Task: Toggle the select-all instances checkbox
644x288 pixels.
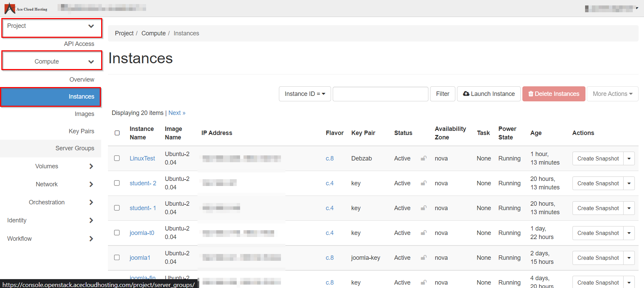Action: pyautogui.click(x=117, y=133)
